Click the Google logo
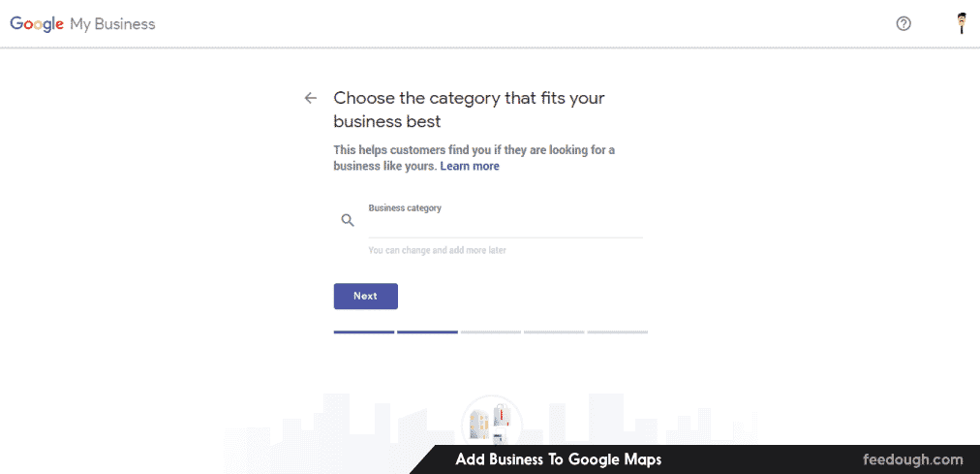Image resolution: width=980 pixels, height=474 pixels. tap(36, 23)
